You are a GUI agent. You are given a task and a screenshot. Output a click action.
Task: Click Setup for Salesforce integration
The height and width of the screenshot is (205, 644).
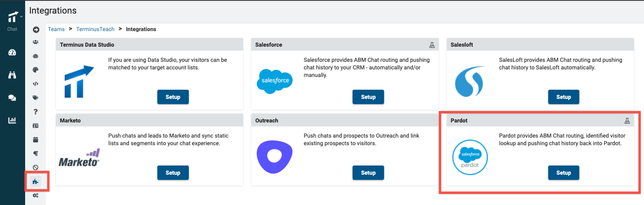[368, 97]
